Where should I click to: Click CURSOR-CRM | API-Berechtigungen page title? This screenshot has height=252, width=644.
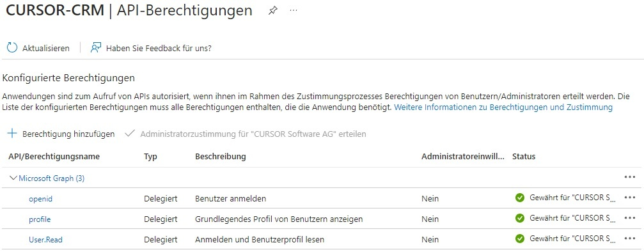pos(129,11)
